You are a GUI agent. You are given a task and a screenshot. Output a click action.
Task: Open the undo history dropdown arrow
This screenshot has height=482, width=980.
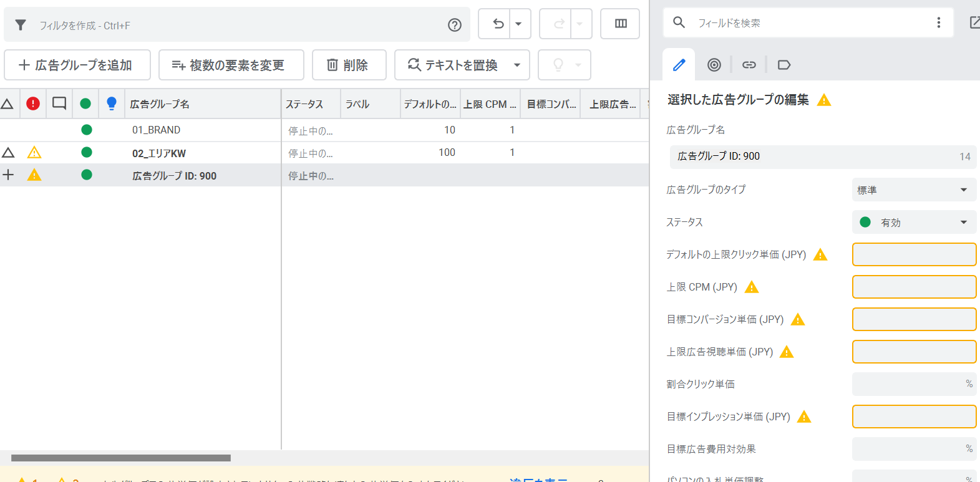[519, 24]
